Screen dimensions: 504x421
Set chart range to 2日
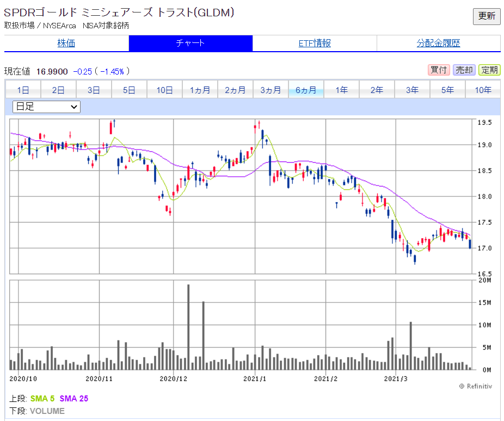(58, 90)
